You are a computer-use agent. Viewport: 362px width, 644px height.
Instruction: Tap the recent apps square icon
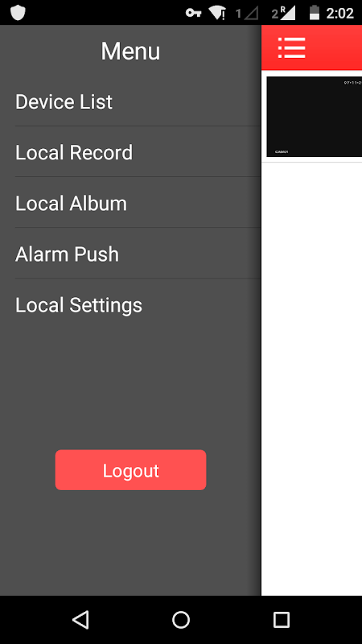click(x=281, y=619)
